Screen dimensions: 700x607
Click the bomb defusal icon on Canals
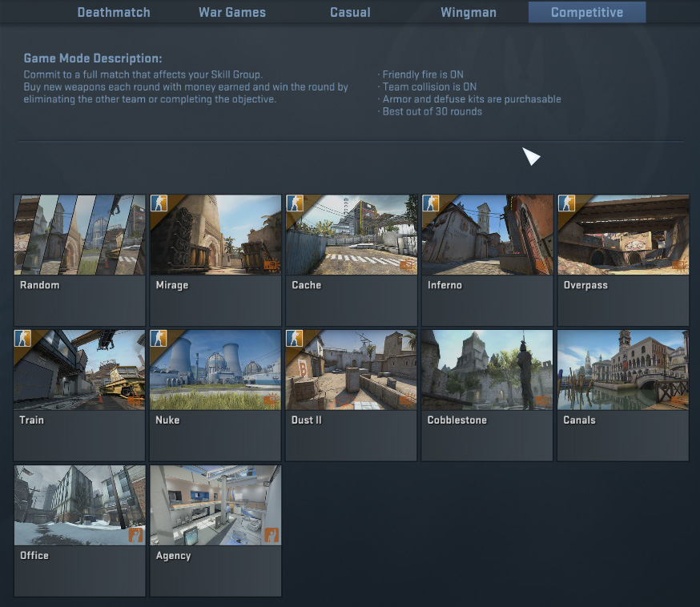tap(678, 401)
